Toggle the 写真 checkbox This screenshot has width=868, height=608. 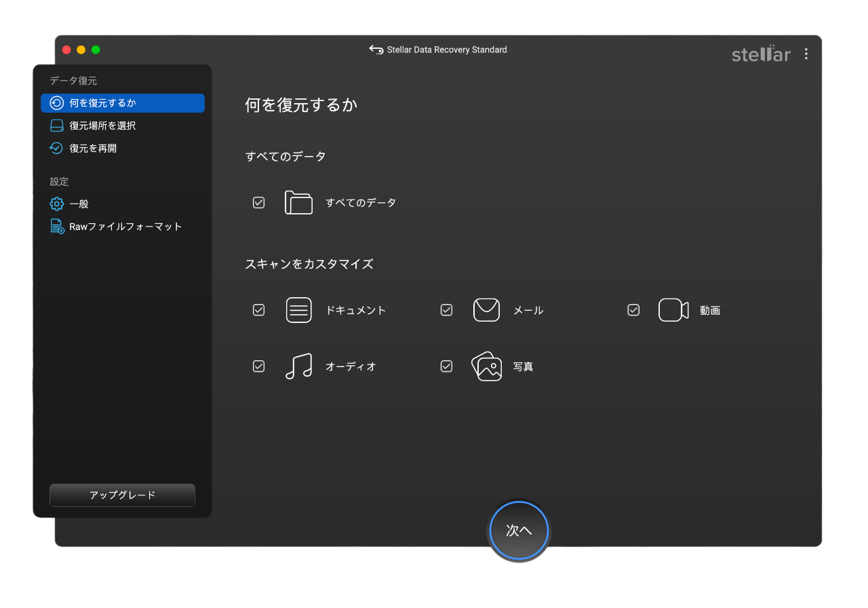pyautogui.click(x=446, y=366)
